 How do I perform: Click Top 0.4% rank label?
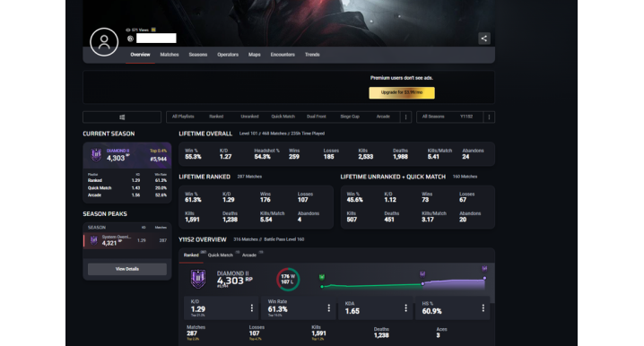(158, 151)
